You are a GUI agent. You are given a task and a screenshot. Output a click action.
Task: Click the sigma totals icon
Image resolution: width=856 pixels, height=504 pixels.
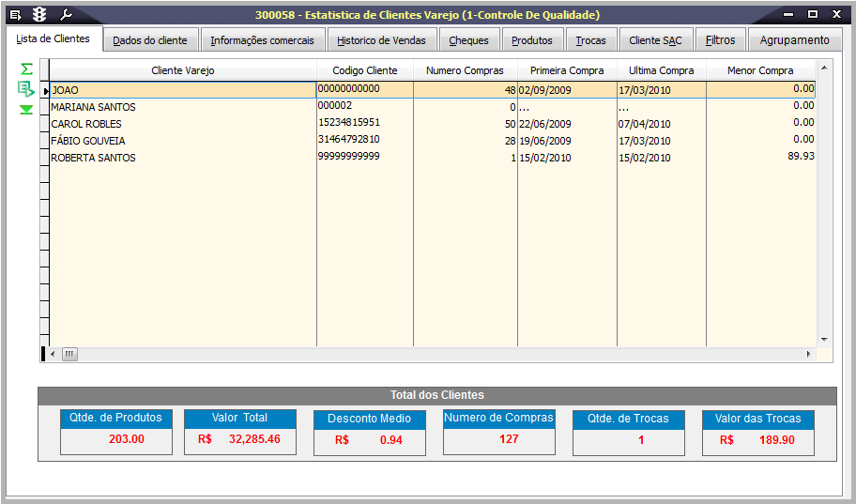click(26, 69)
